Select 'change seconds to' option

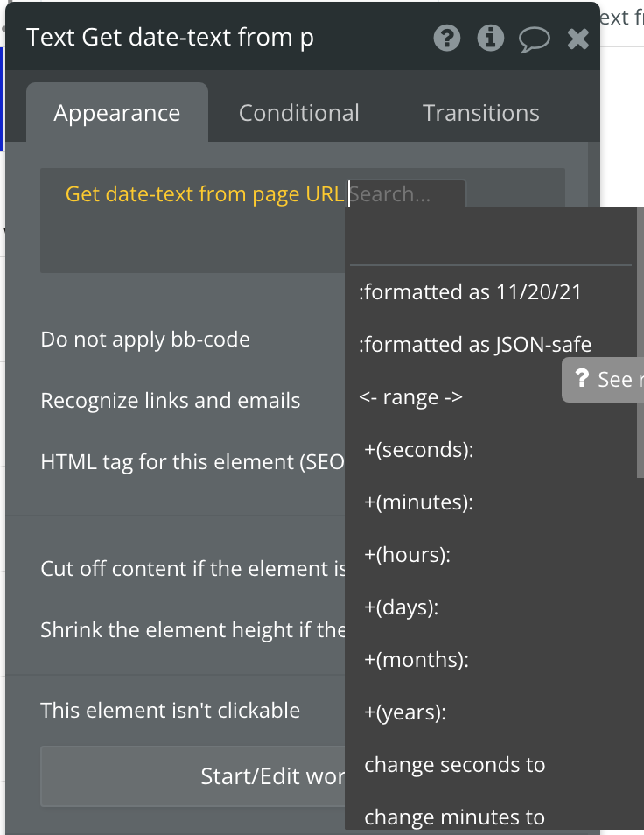click(x=454, y=765)
